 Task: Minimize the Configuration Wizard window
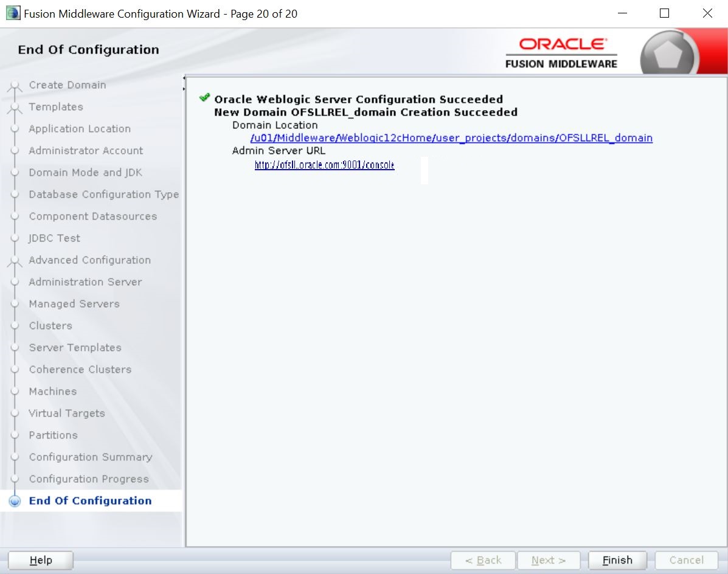point(623,13)
